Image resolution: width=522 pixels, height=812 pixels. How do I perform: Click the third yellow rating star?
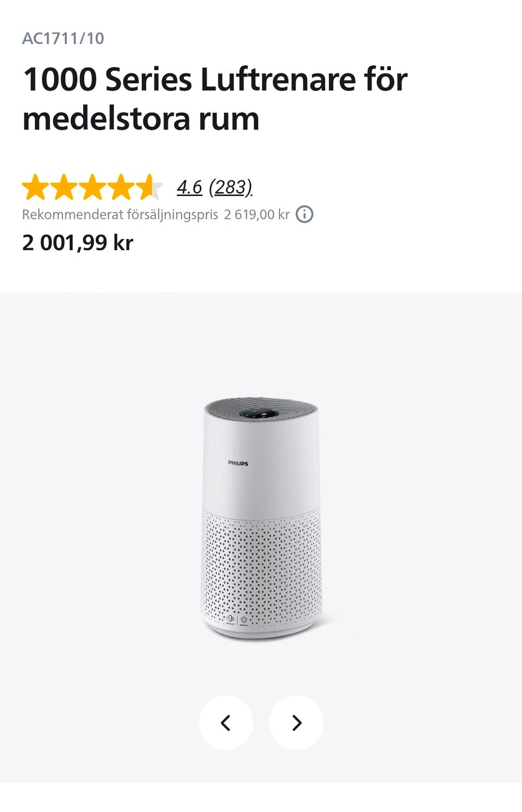tap(92, 187)
